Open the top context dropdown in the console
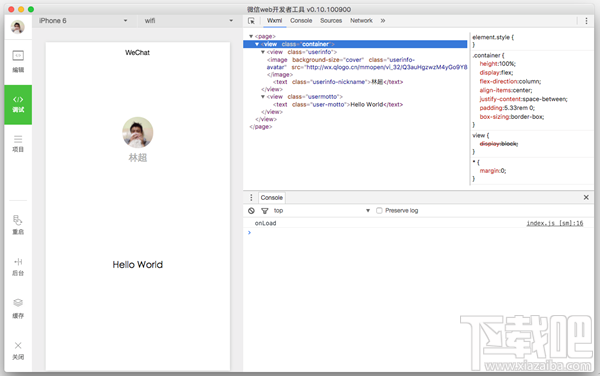The height and width of the screenshot is (376, 600). coord(321,211)
